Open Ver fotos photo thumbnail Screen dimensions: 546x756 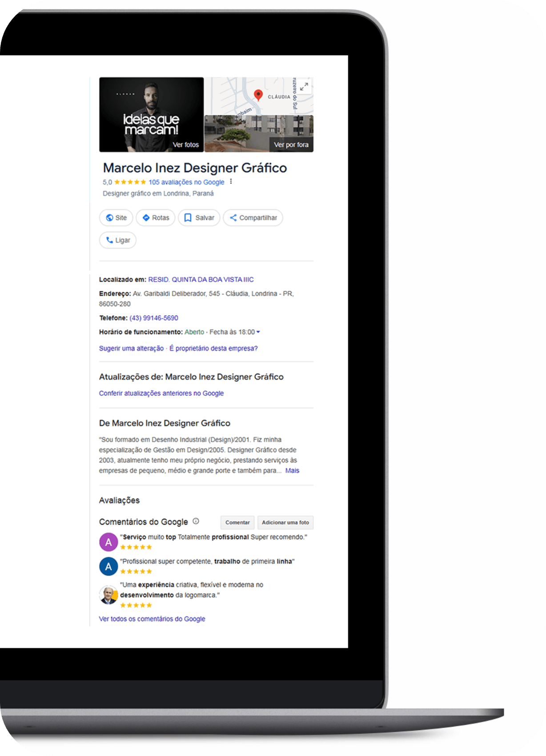click(151, 115)
